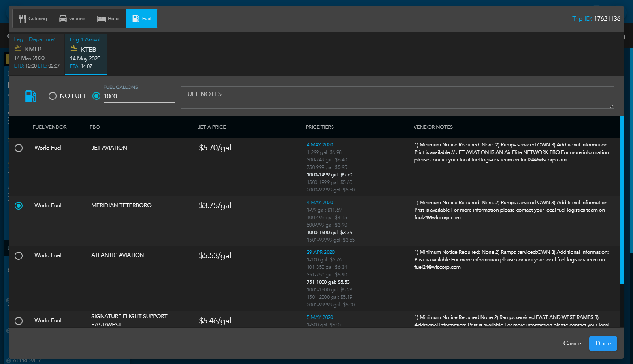Click the Cancel button
The width and height of the screenshot is (633, 364).
point(573,343)
